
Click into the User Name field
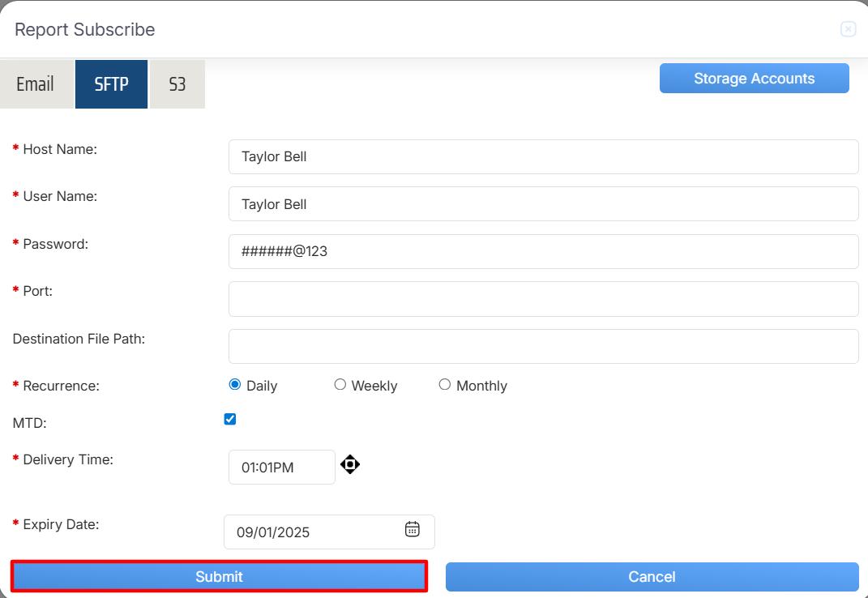543,204
